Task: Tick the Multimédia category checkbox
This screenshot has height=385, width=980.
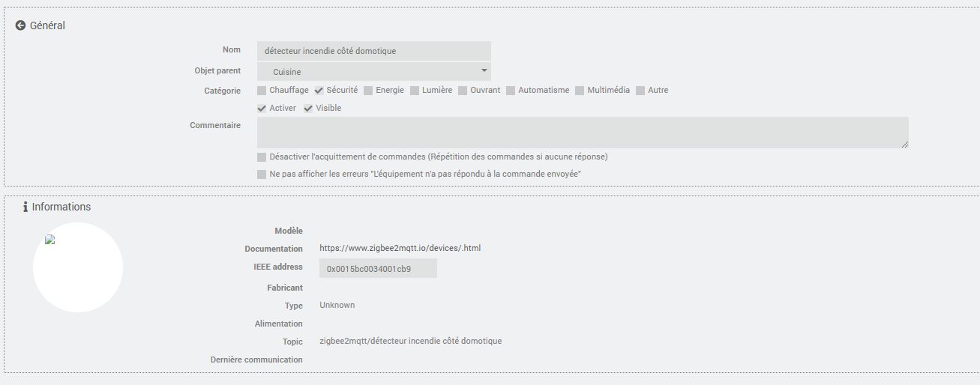Action: tap(580, 91)
